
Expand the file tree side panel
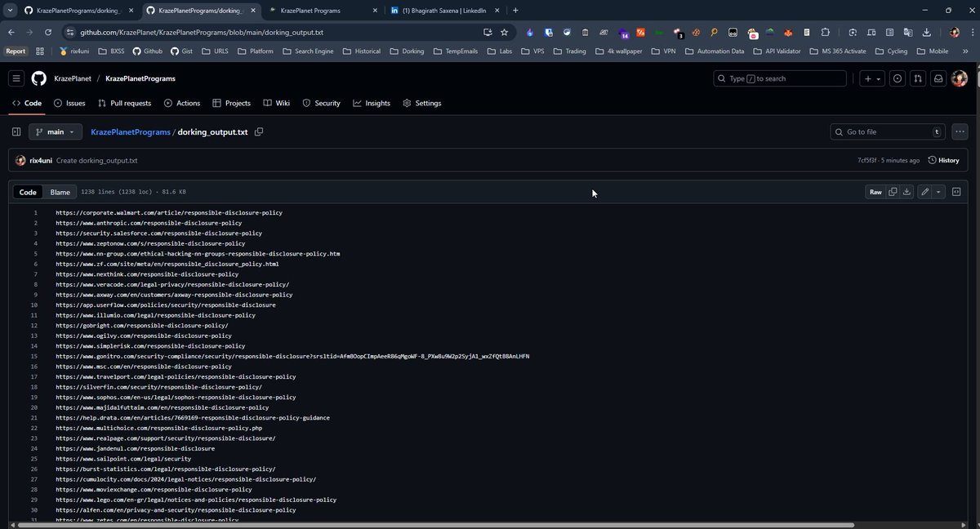(x=16, y=131)
